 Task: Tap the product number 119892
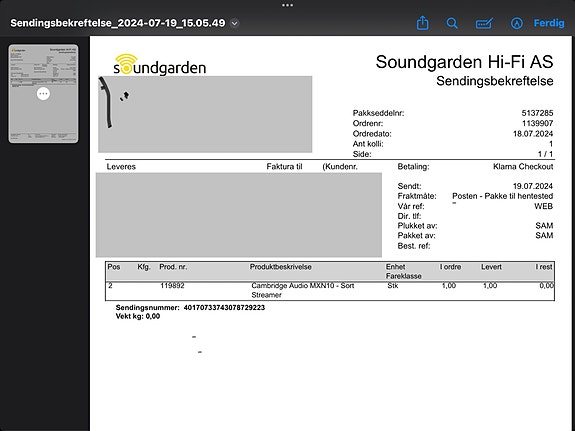coord(172,285)
